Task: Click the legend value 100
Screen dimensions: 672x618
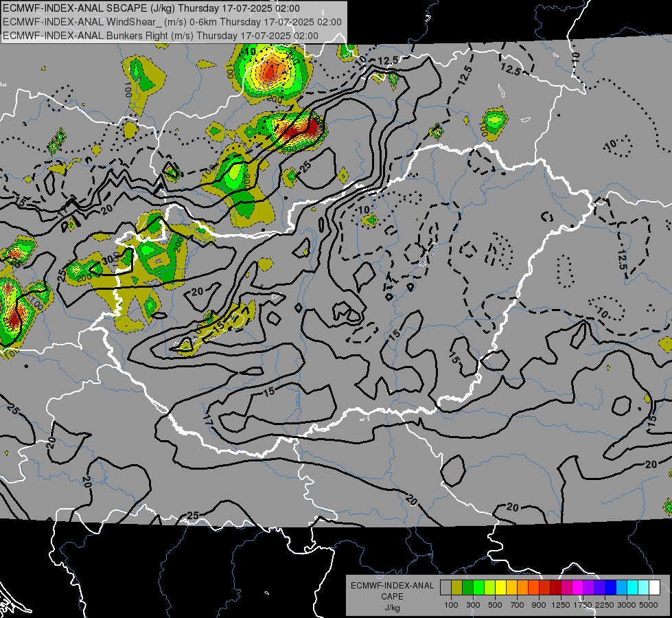Action: (451, 605)
